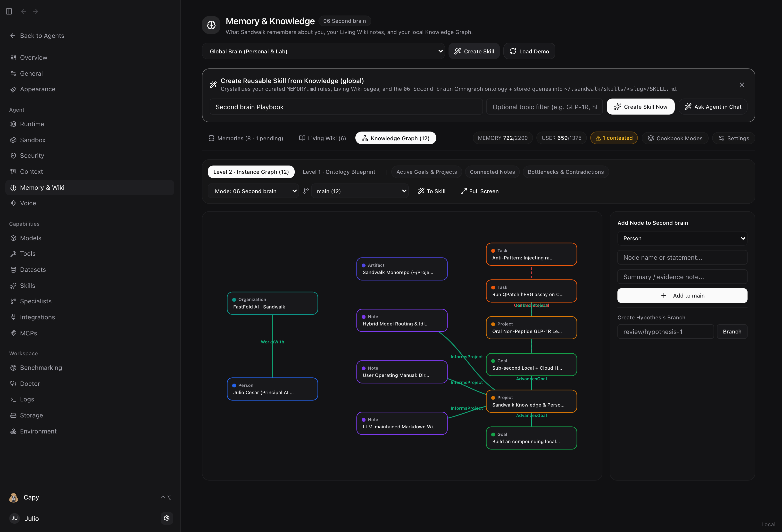Image resolution: width=782 pixels, height=532 pixels.
Task: Click the Load Demo button
Action: click(x=529, y=51)
